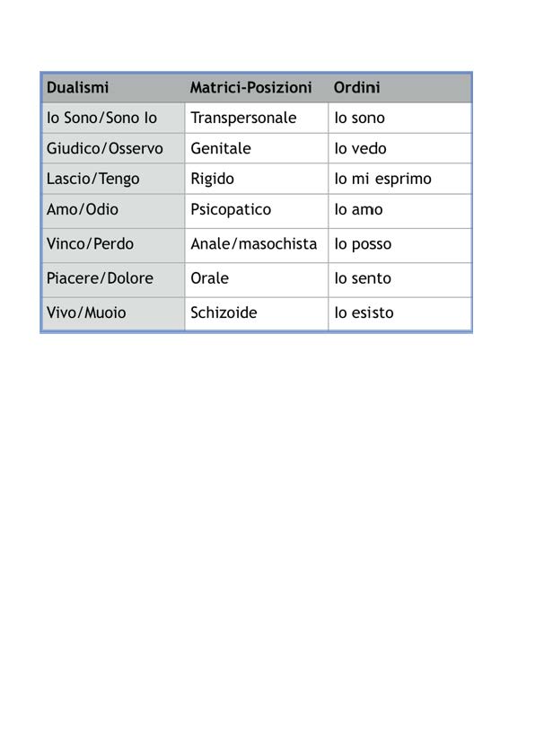Click the Dualismi column header
The height and width of the screenshot is (756, 535).
pos(113,88)
